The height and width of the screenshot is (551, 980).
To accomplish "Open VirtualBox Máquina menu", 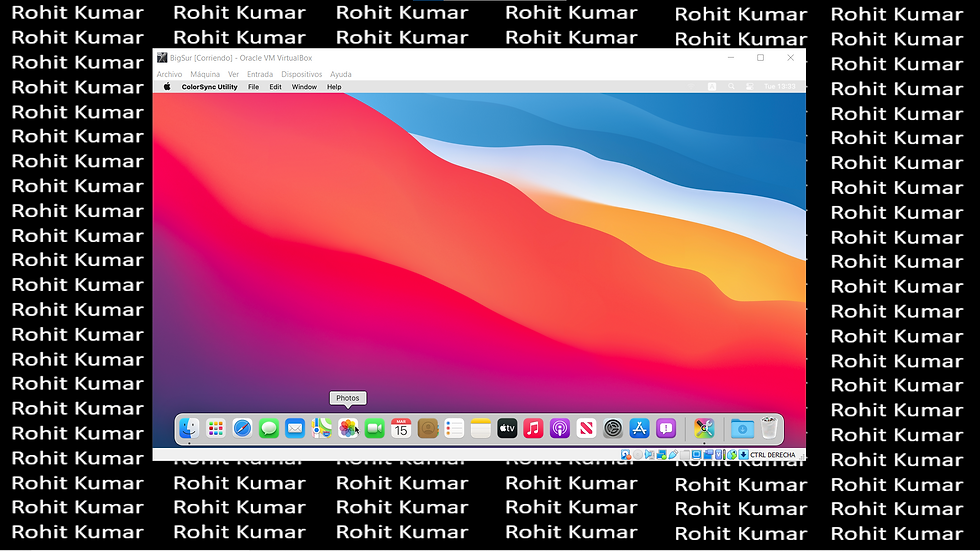I will pos(205,74).
